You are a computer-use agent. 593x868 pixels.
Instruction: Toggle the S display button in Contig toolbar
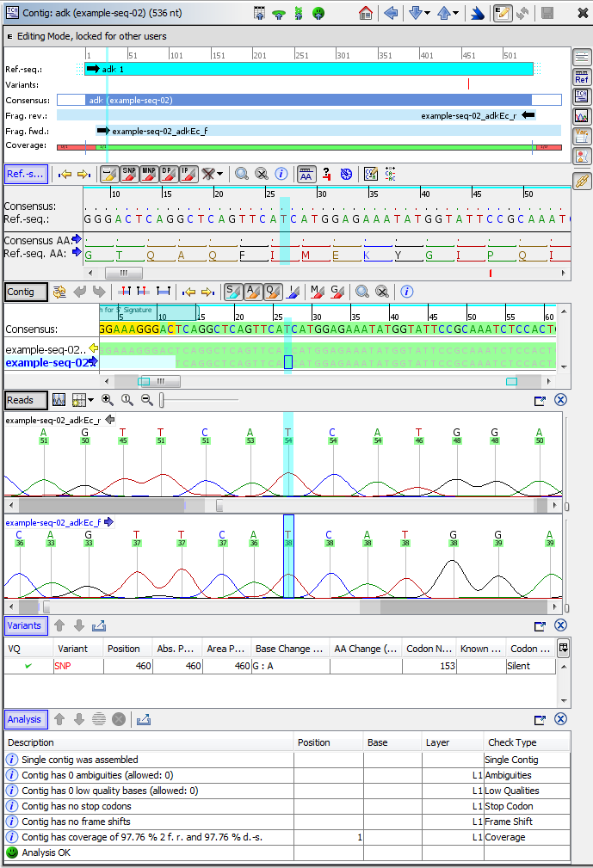(x=232, y=292)
